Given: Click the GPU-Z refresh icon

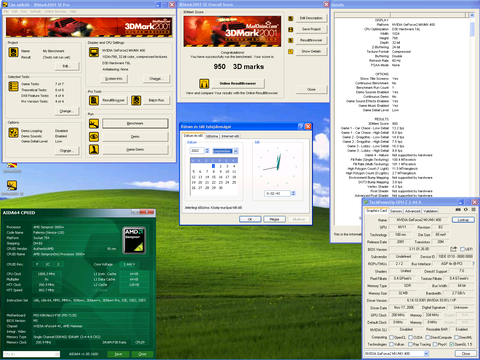Looking at the screenshot, I should click(x=466, y=210).
